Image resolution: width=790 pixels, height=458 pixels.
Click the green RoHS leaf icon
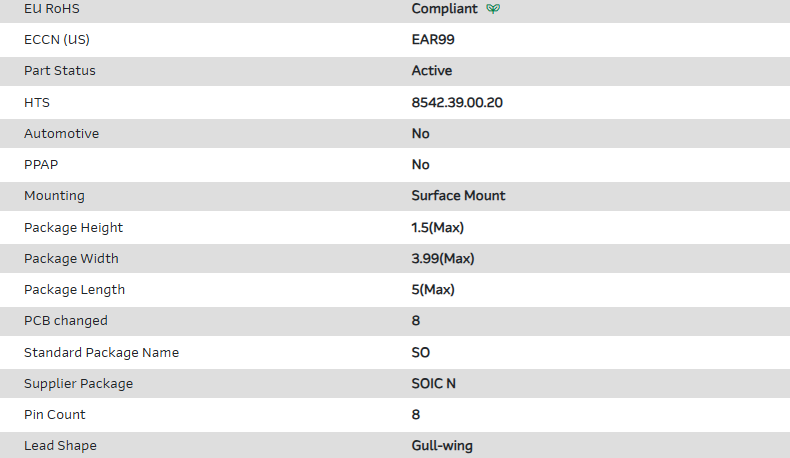492,9
